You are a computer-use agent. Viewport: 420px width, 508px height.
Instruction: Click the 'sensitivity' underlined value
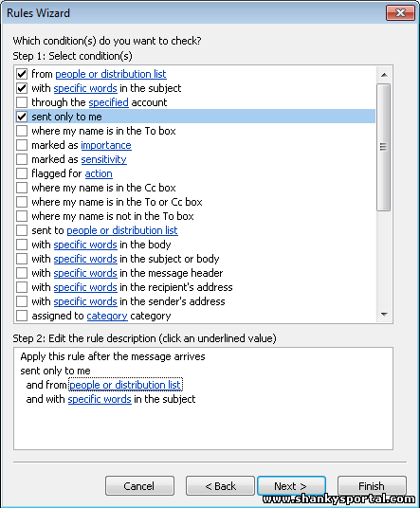pyautogui.click(x=103, y=159)
